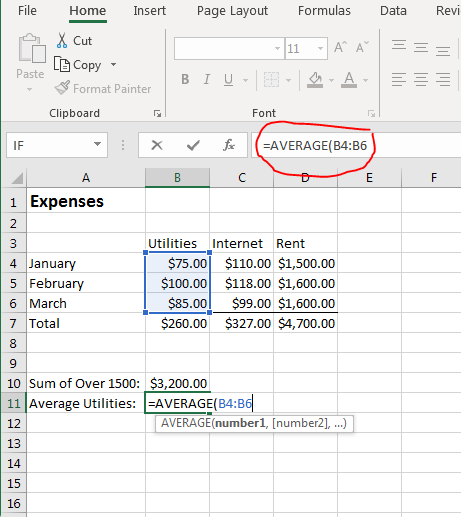Screen dimensions: 461x517
Task: Click number1 in the function tooltip
Action: [240, 423]
